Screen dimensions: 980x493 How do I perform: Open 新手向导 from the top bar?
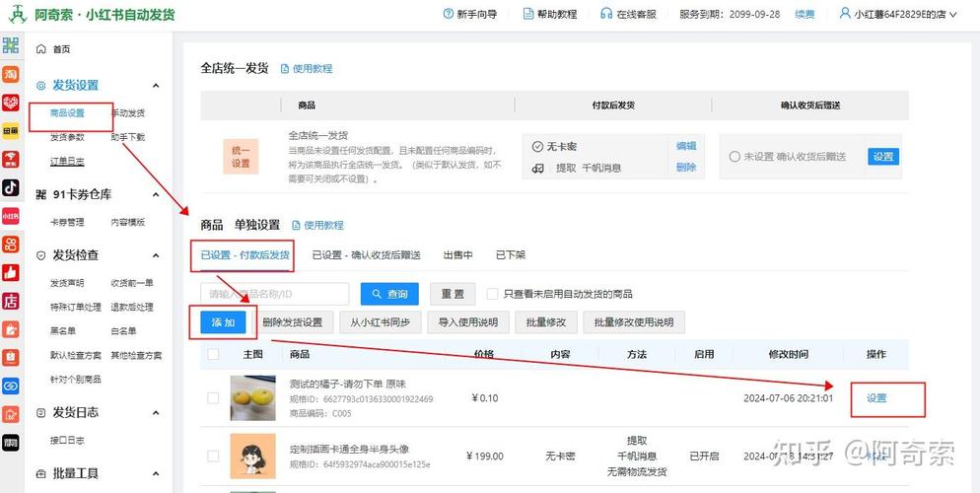[x=470, y=15]
